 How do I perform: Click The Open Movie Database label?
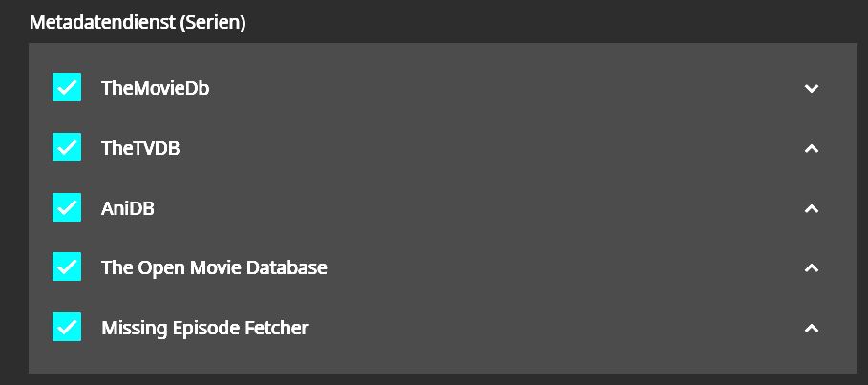pyautogui.click(x=214, y=267)
